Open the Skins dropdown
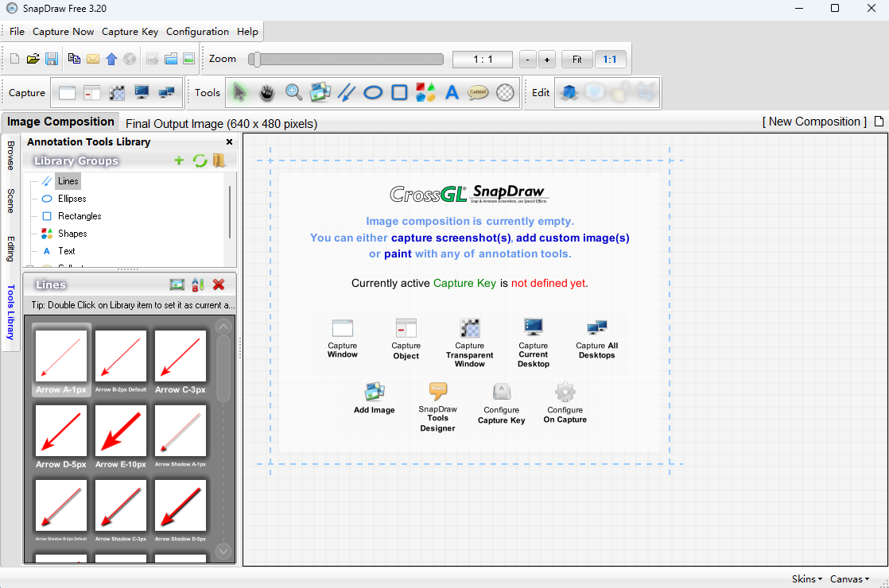 coord(807,579)
